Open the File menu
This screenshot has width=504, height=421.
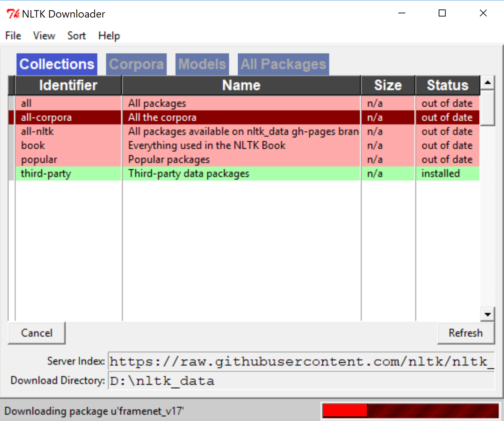pyautogui.click(x=13, y=36)
